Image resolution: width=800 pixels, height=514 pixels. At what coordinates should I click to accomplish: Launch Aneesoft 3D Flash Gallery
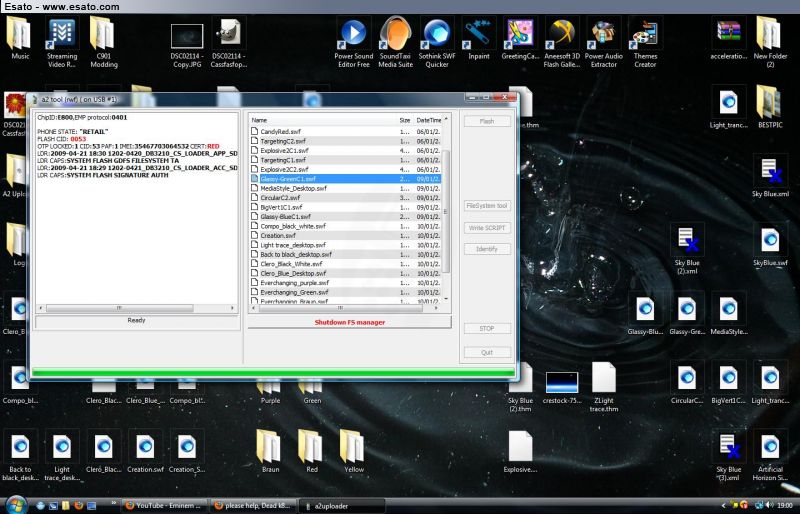tap(562, 42)
